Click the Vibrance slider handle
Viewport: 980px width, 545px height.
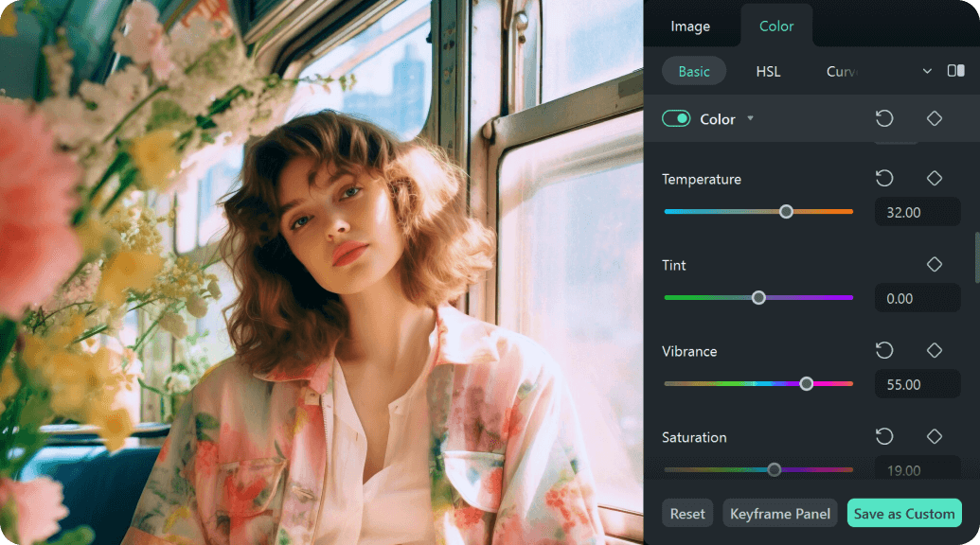[806, 384]
